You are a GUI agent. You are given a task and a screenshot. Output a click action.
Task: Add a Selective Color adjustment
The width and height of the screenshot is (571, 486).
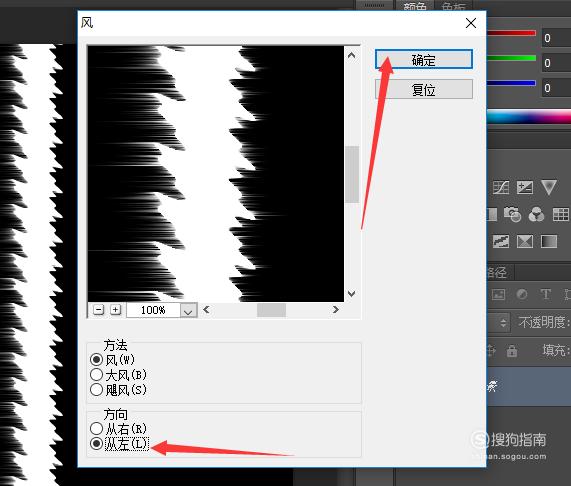click(x=525, y=241)
